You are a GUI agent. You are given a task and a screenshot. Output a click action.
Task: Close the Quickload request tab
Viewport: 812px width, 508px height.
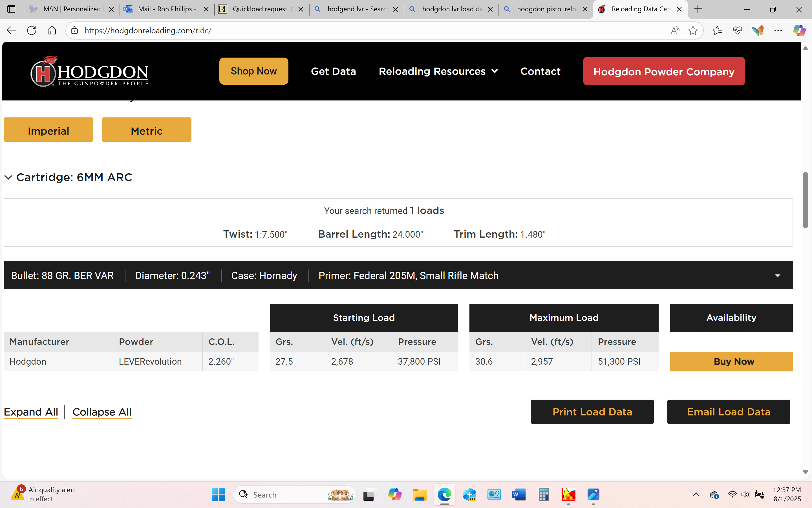click(301, 9)
